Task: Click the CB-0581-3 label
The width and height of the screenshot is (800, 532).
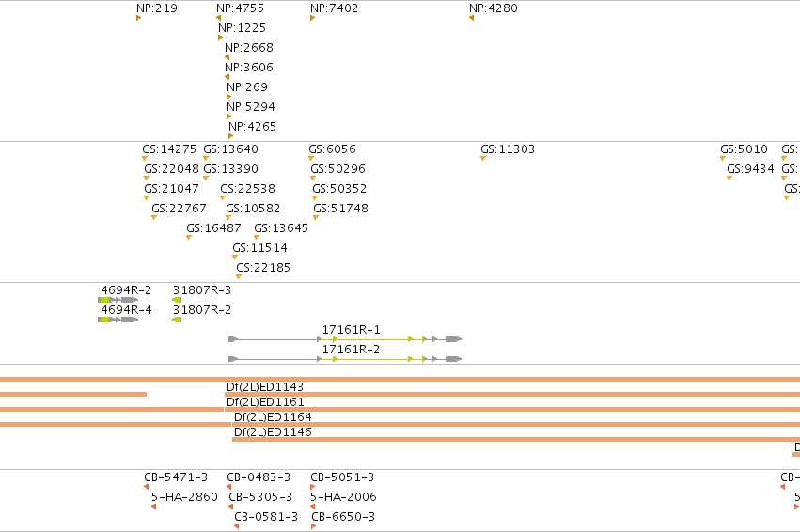Action: coord(266,517)
